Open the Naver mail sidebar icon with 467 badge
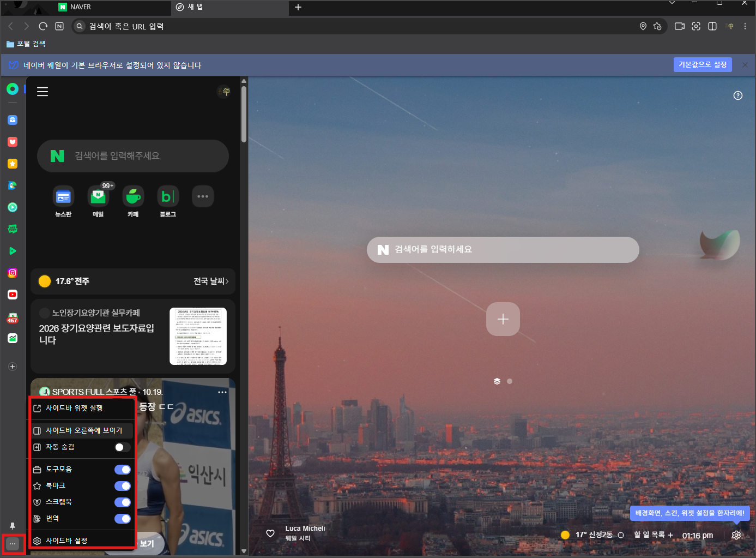Screen dimensions: 756x558 [x=13, y=317]
